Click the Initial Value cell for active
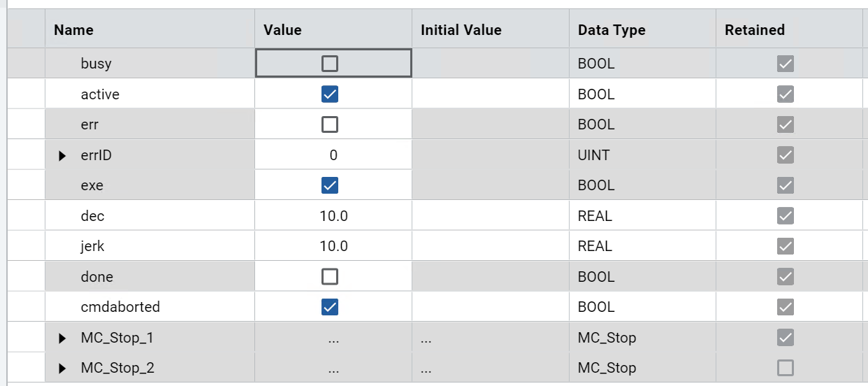The image size is (868, 386). 490,94
